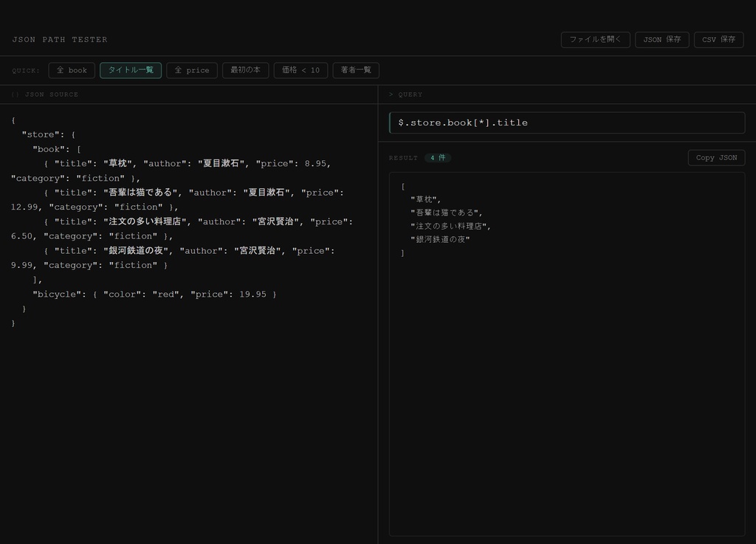
Task: Click the 4 件 result count badge
Action: coord(438,157)
